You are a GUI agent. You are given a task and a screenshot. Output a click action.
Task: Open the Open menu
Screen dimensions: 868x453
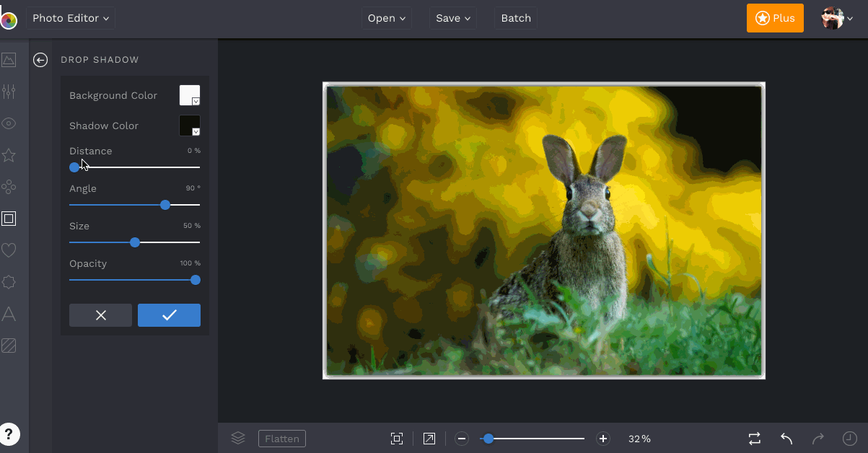click(x=387, y=18)
